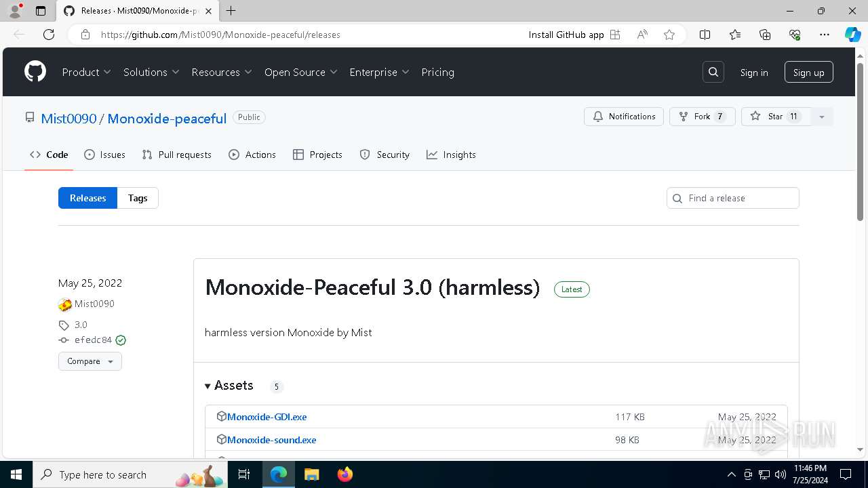Click the verified commit checkmark icon
Screen dimensions: 868x488
121,340
